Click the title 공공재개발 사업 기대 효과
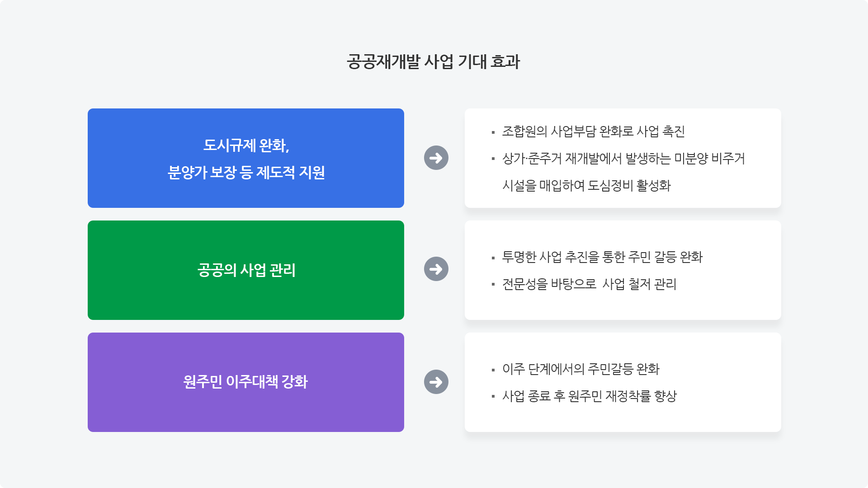The width and height of the screenshot is (868, 488). pyautogui.click(x=434, y=61)
